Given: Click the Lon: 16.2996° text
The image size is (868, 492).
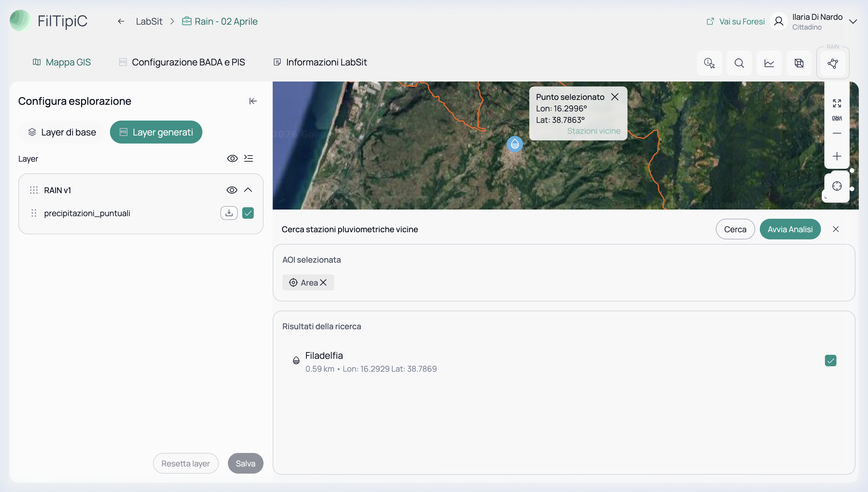Looking at the screenshot, I should click(561, 109).
